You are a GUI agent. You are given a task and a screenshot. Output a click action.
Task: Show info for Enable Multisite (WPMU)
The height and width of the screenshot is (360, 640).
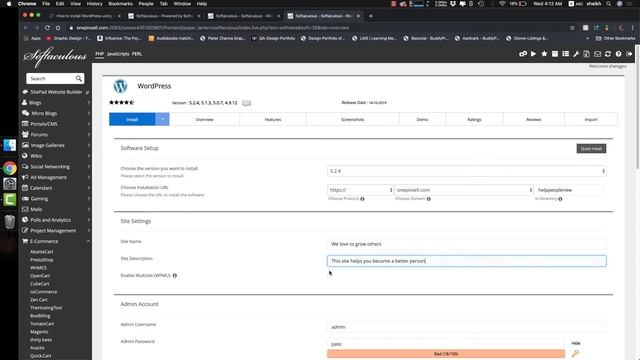point(175,276)
